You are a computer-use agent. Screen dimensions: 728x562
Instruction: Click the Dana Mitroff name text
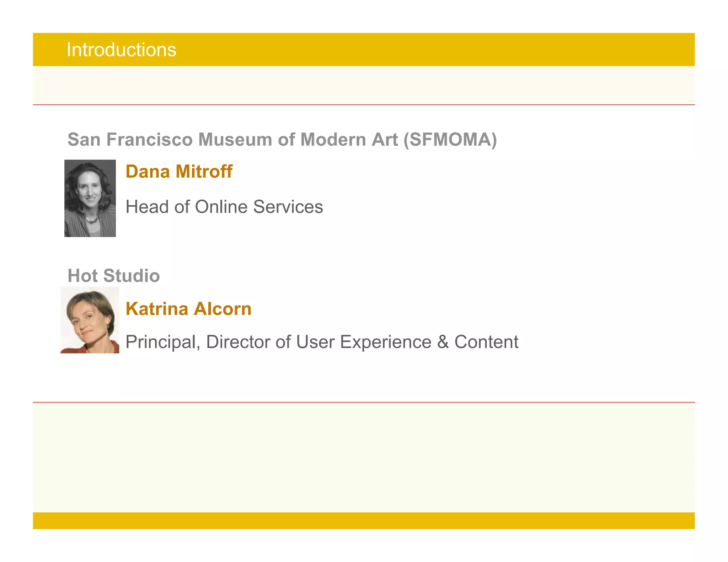179,172
